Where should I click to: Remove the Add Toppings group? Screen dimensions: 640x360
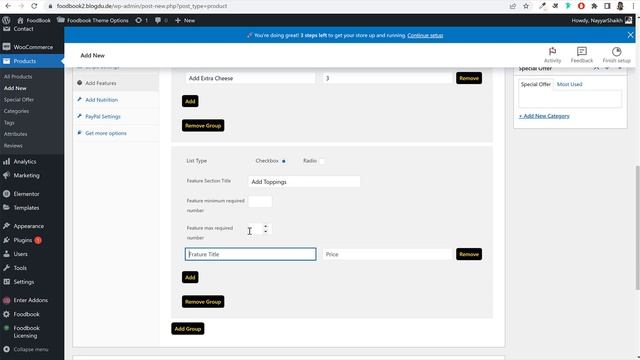point(203,302)
